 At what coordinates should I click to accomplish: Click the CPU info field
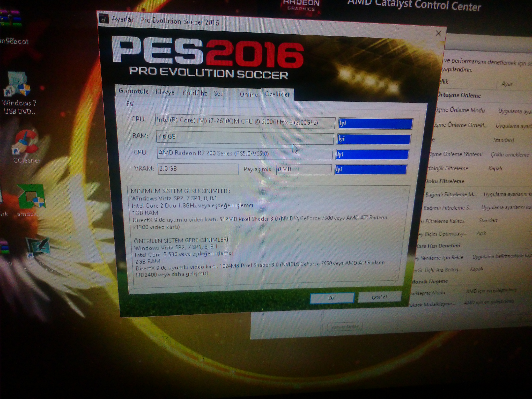245,121
